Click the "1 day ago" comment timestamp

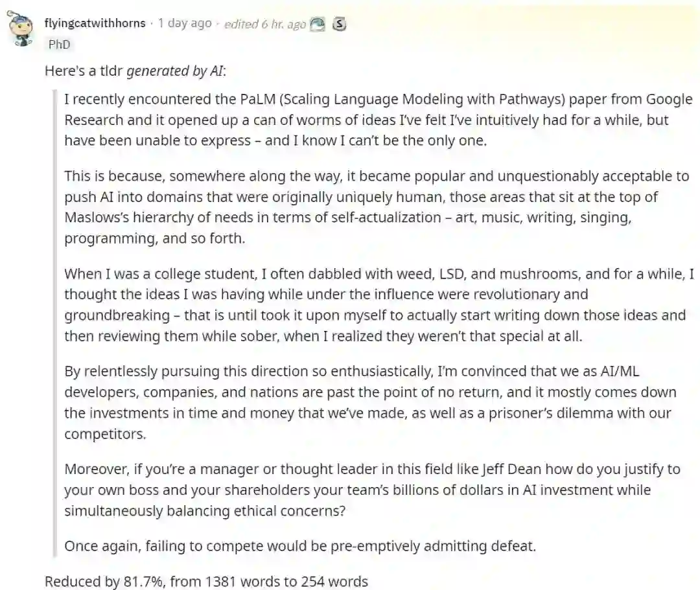tap(185, 23)
